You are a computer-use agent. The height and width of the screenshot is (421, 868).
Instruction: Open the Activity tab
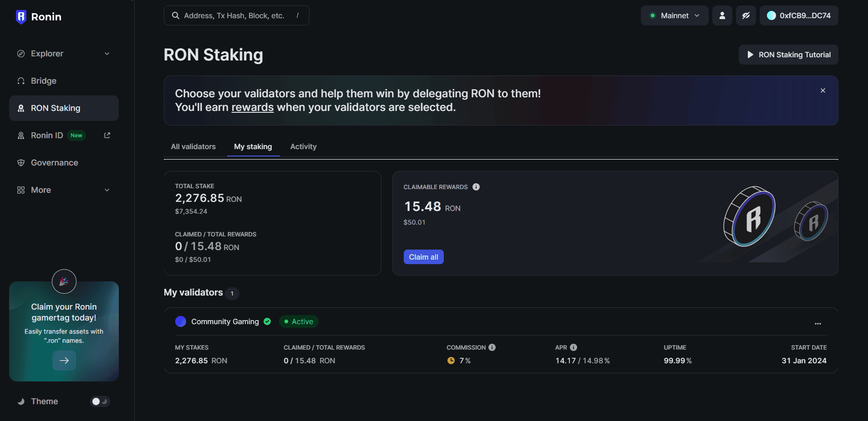pyautogui.click(x=303, y=146)
